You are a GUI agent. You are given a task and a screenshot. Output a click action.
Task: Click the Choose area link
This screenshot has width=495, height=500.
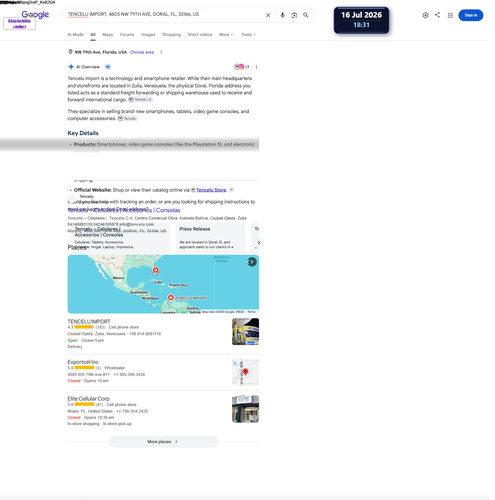142,52
